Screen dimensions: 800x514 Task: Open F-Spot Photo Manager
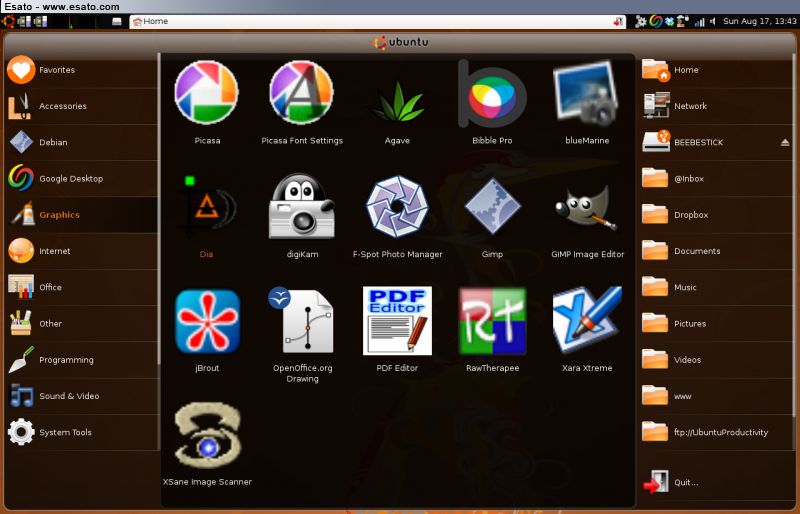pos(397,216)
